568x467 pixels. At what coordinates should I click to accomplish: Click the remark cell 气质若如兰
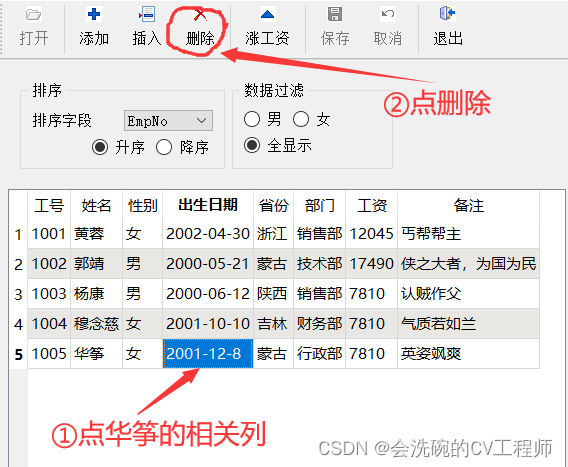468,324
